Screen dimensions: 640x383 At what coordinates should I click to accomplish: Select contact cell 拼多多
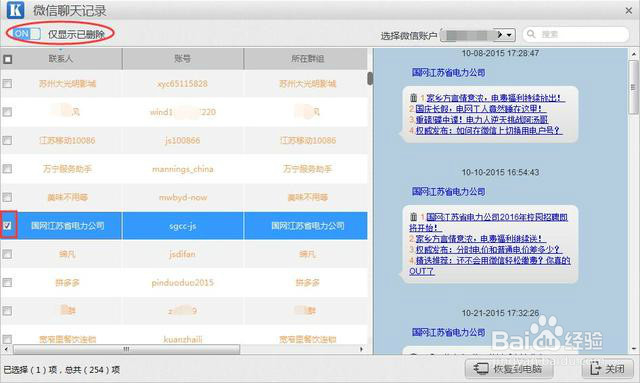point(67,283)
